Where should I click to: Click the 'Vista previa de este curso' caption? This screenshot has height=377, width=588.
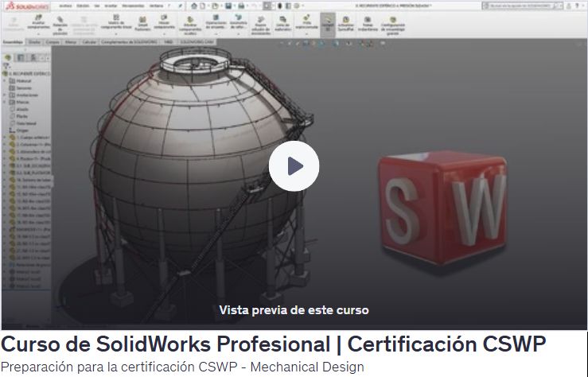click(294, 310)
